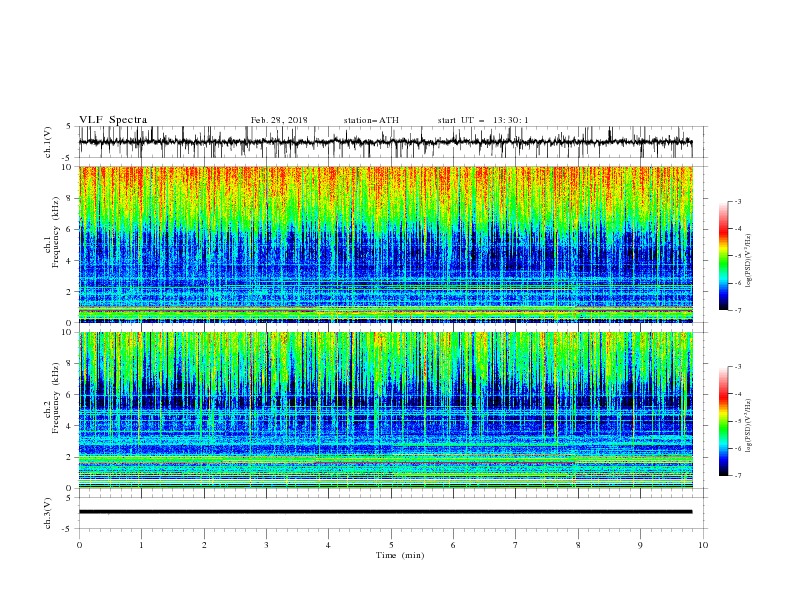
Task: Click the "start UT = 13:30:1" header text
Action: 483,120
